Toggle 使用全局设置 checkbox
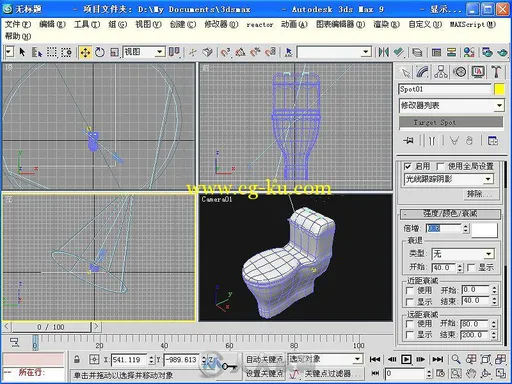 pyautogui.click(x=440, y=166)
